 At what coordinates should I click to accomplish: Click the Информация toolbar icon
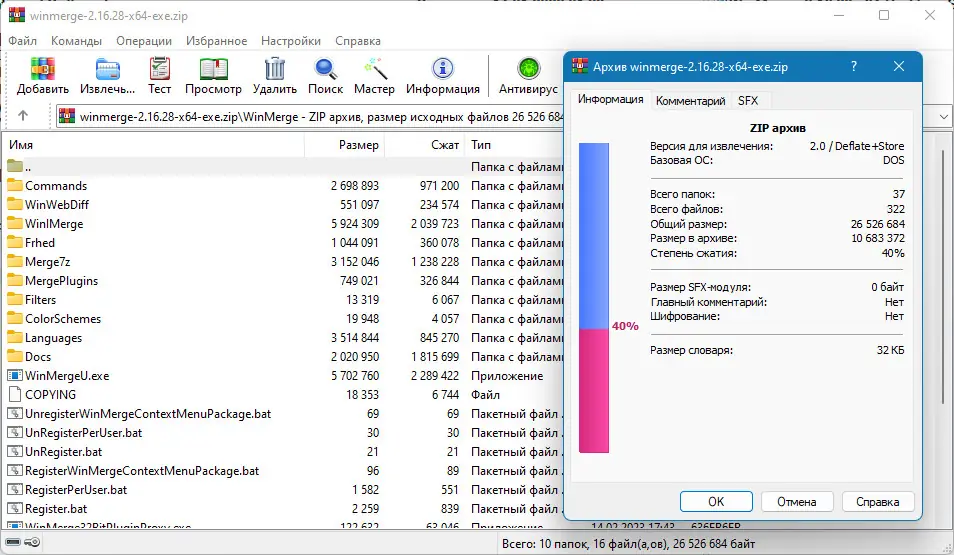[442, 69]
